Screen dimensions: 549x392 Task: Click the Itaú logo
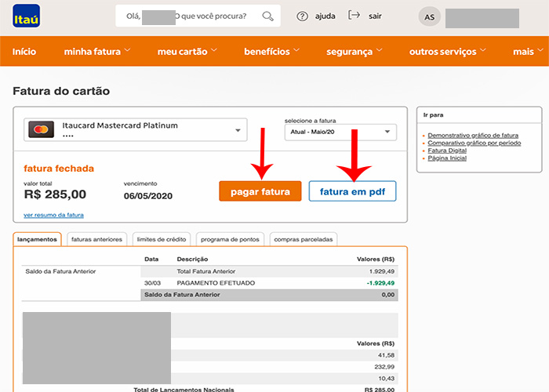pos(26,16)
